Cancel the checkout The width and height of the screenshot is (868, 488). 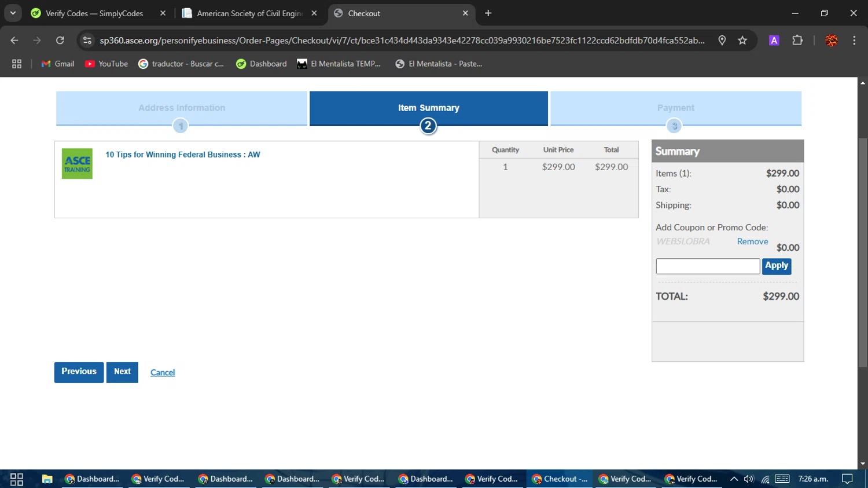tap(163, 373)
